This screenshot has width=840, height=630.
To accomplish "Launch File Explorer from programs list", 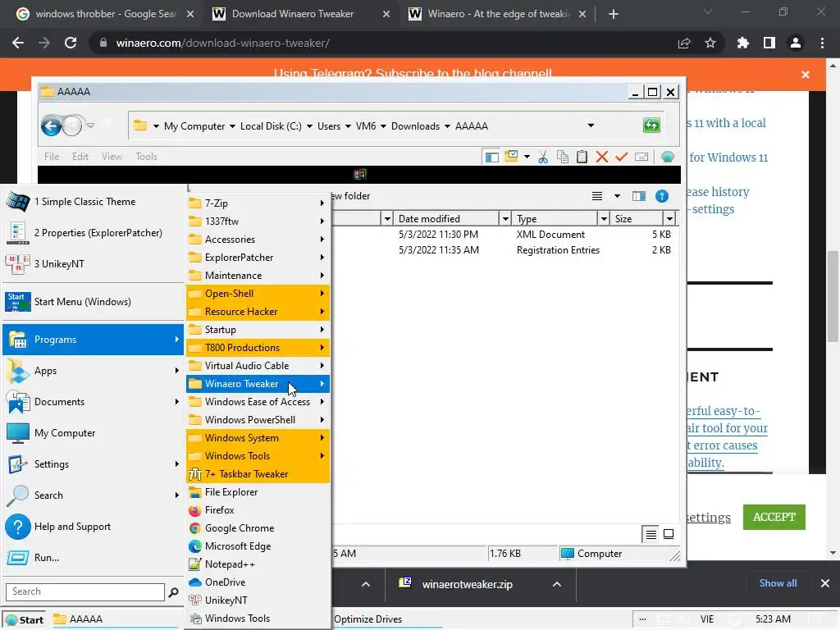I will tap(258, 492).
